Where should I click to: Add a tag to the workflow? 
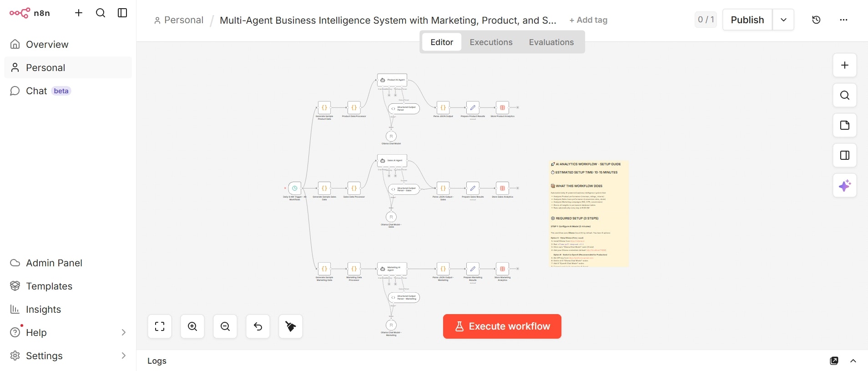588,20
